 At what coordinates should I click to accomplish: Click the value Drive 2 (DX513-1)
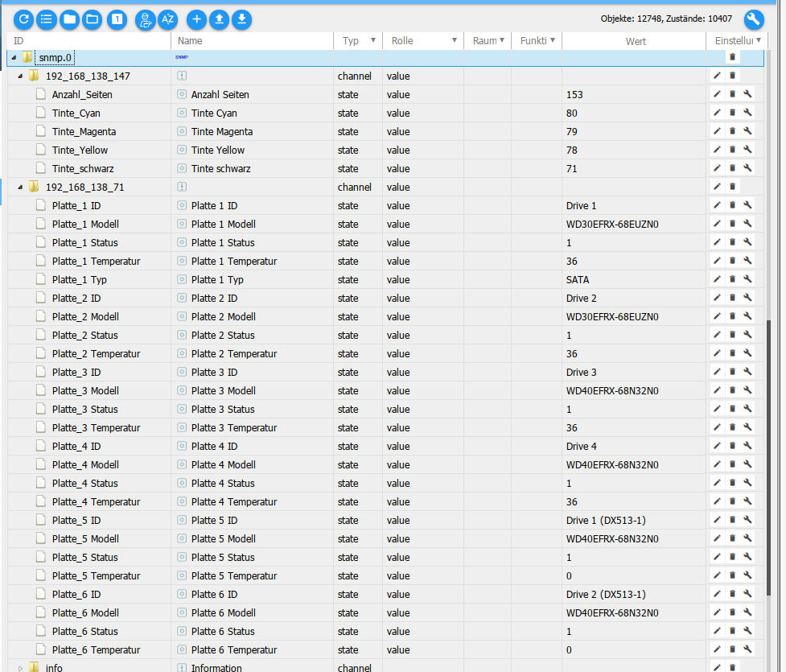coord(606,594)
